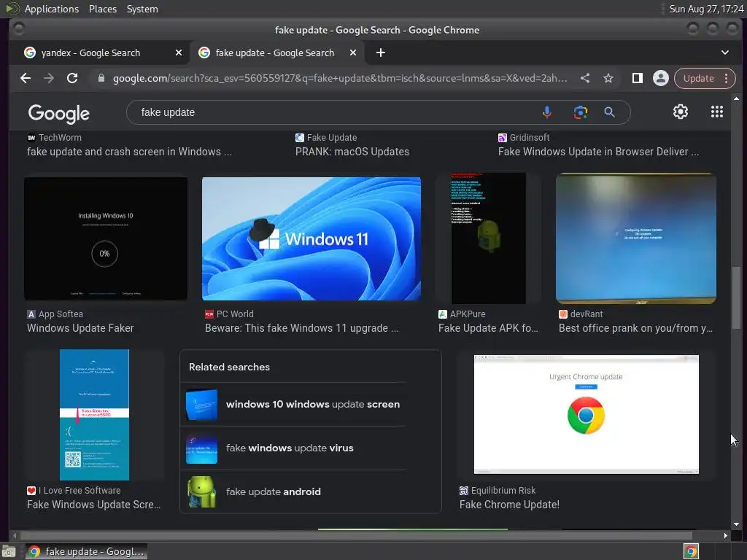Open the Urgent Chrome update thumbnail

(x=586, y=414)
